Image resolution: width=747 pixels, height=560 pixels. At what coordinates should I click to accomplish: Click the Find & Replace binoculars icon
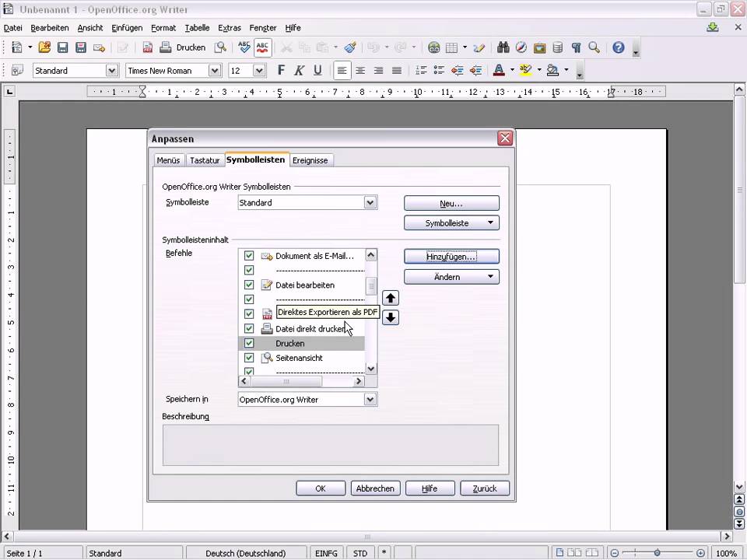pos(503,47)
